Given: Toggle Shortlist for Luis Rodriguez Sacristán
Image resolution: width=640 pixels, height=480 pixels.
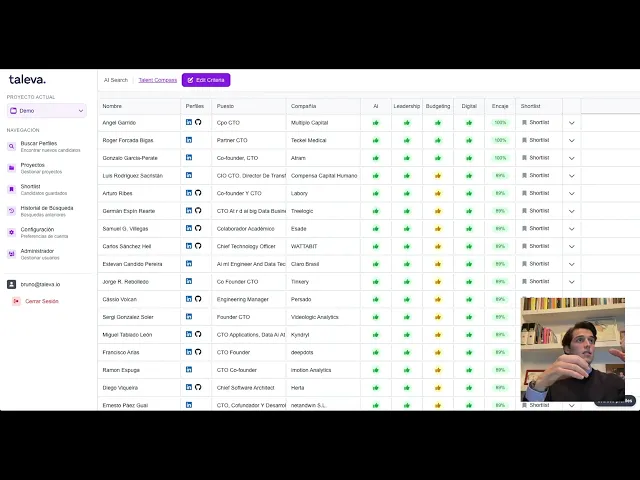Looking at the screenshot, I should 536,176.
